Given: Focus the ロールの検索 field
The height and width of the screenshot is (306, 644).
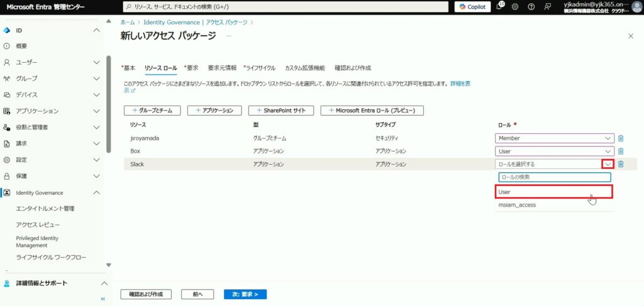Looking at the screenshot, I should coord(555,177).
